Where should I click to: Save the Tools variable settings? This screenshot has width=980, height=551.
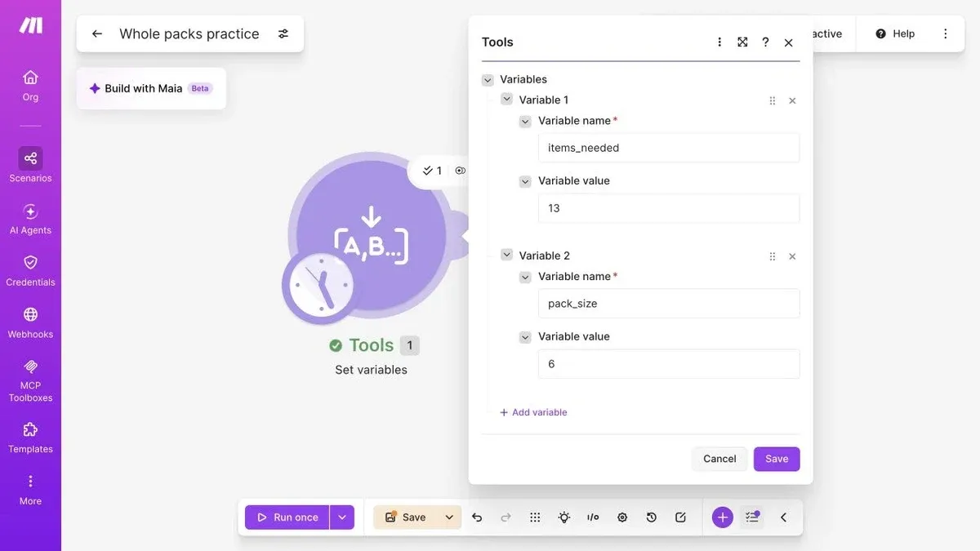pyautogui.click(x=777, y=459)
